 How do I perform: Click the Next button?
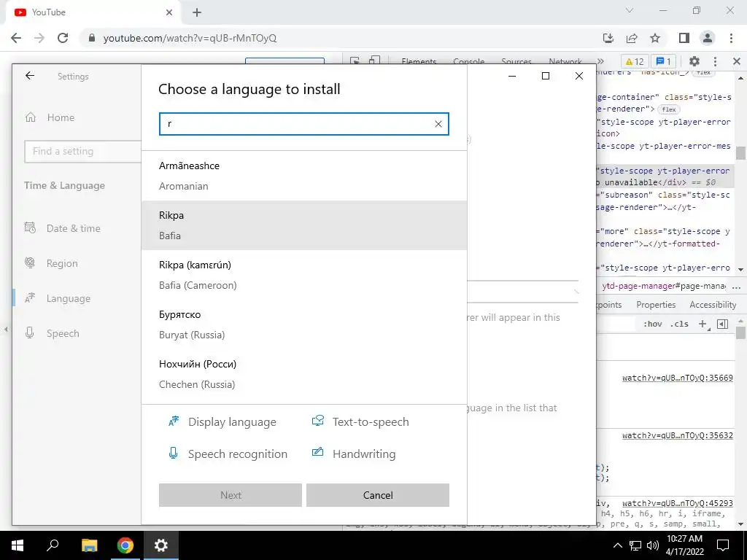(231, 495)
